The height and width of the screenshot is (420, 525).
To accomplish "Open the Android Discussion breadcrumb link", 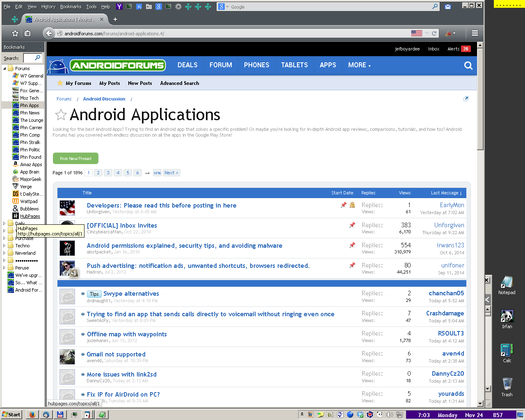I will pyautogui.click(x=104, y=99).
